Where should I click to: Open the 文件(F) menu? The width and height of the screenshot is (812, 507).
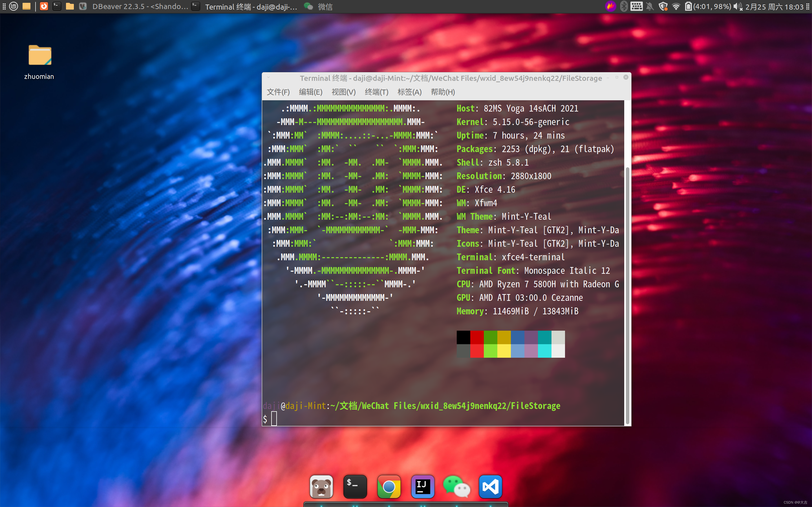pyautogui.click(x=278, y=92)
